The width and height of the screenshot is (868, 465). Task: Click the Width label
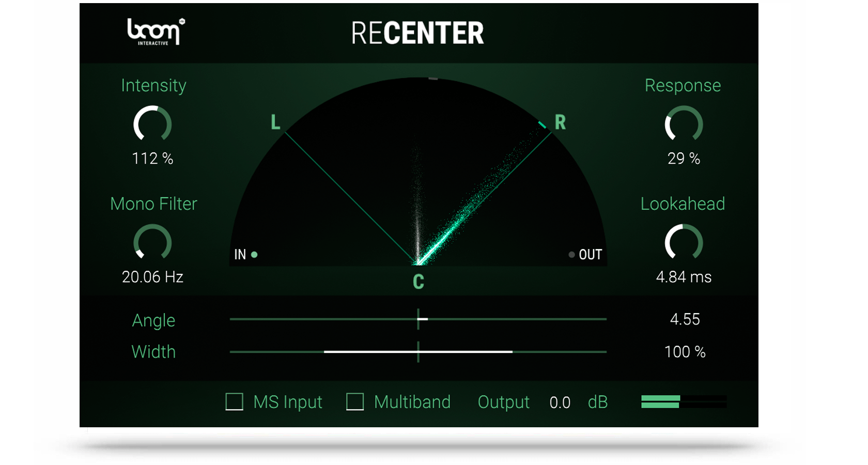[x=153, y=352]
